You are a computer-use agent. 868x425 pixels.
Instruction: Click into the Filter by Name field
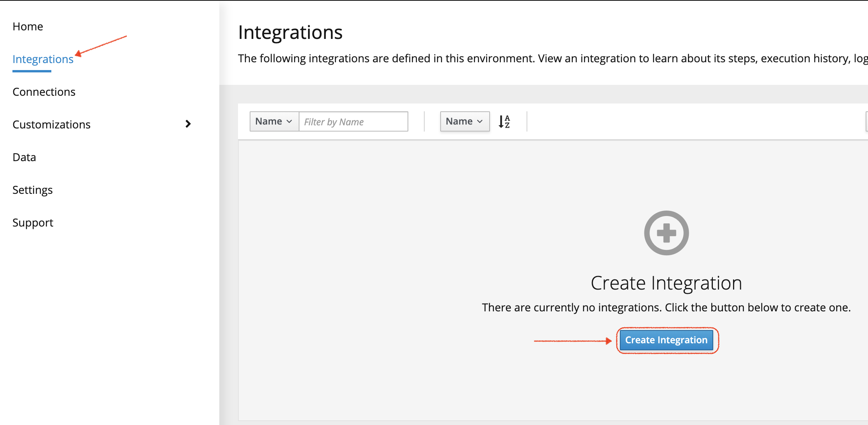click(353, 121)
